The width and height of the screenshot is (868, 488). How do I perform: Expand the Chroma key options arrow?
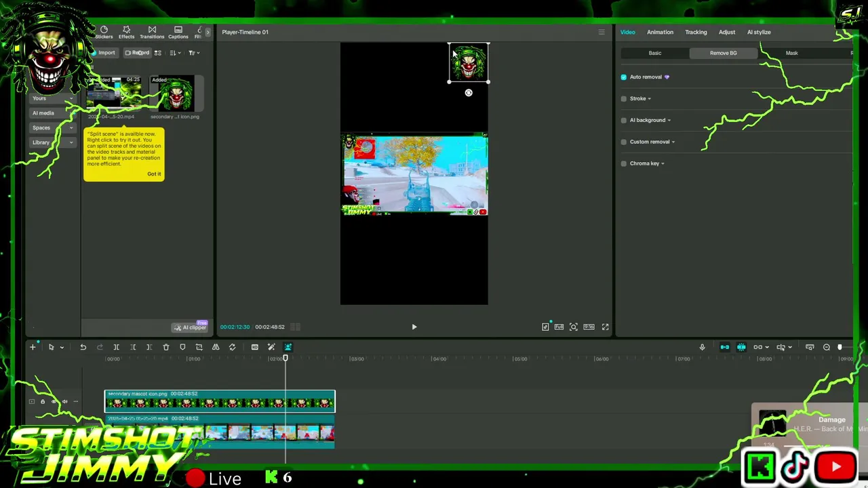pos(663,164)
